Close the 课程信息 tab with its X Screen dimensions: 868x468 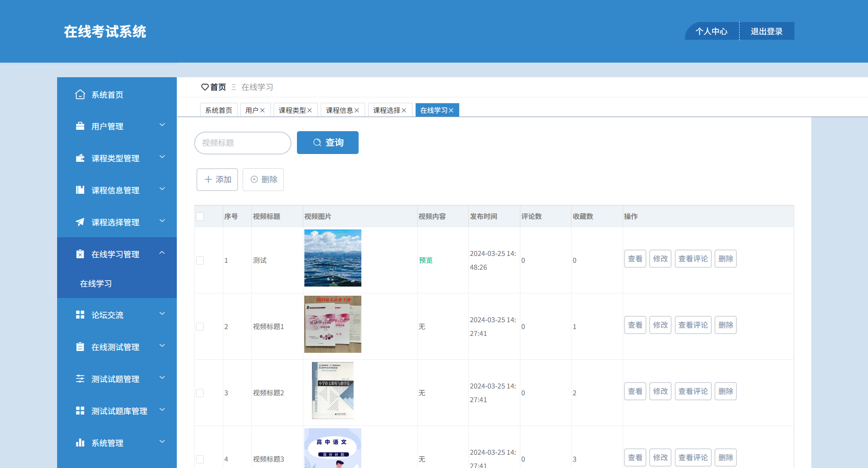357,111
